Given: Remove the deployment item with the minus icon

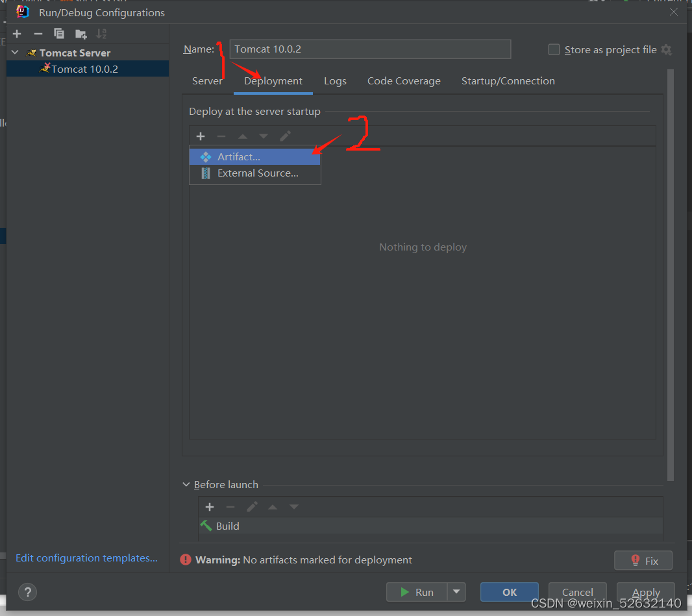Looking at the screenshot, I should click(221, 136).
